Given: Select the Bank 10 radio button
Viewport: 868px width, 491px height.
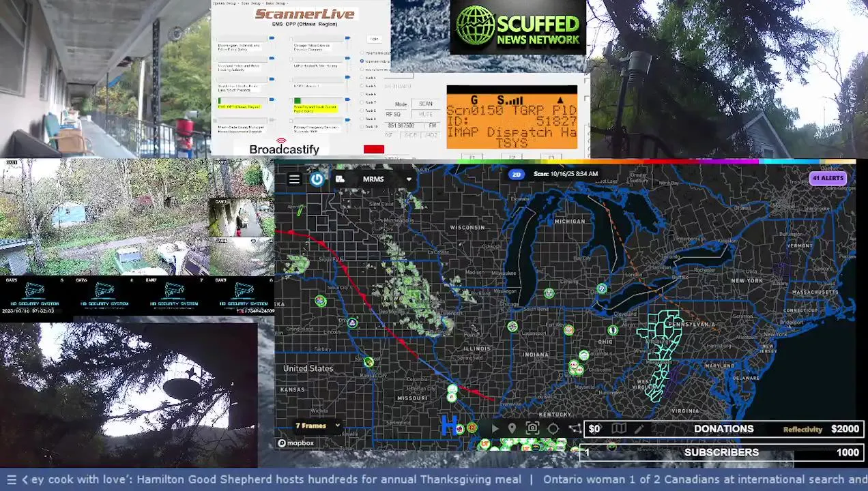Looking at the screenshot, I should (362, 127).
